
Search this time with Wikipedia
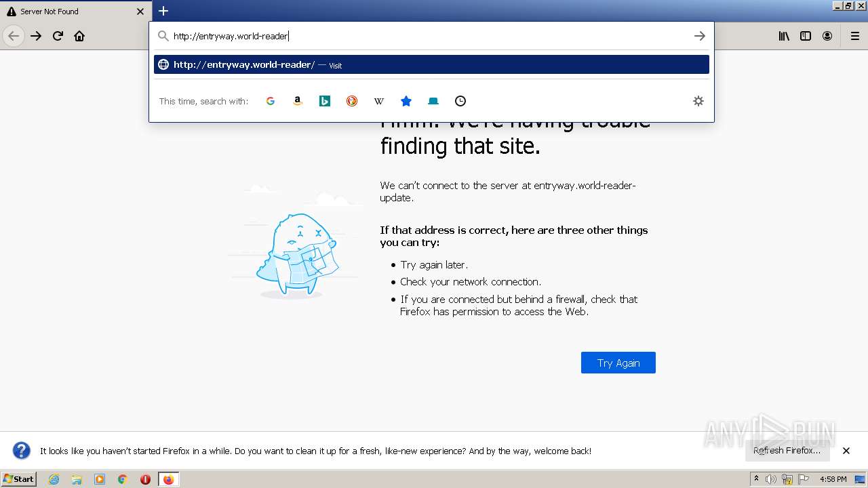tap(379, 101)
